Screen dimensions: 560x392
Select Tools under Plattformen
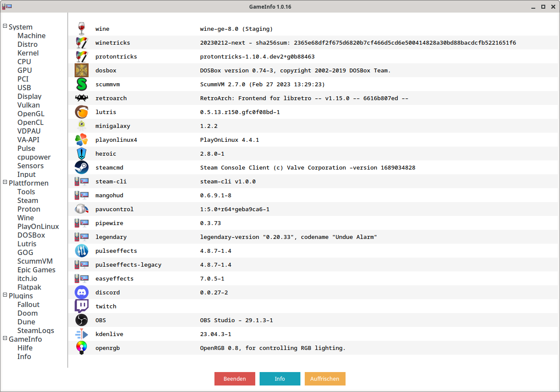pyautogui.click(x=26, y=192)
